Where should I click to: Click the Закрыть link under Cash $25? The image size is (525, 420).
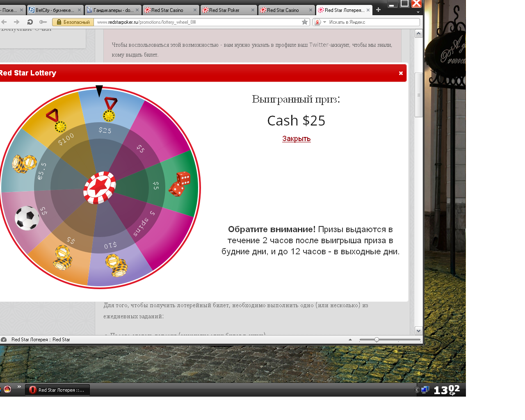296,139
